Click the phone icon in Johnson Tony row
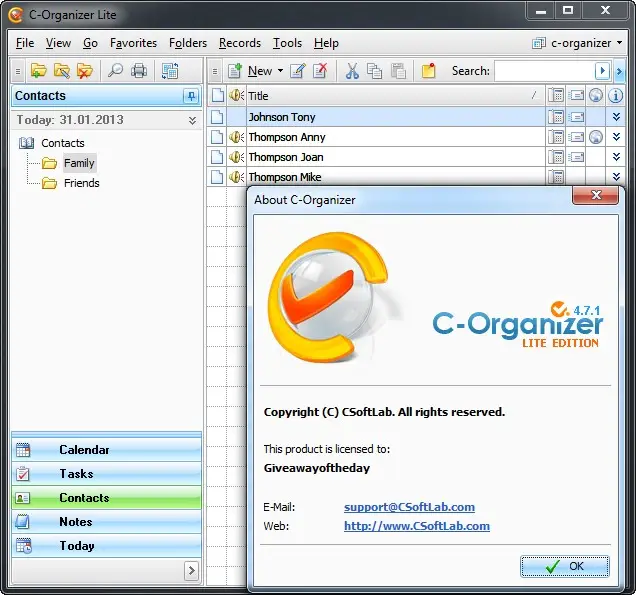Viewport: 636px width, 595px height. click(x=555, y=117)
